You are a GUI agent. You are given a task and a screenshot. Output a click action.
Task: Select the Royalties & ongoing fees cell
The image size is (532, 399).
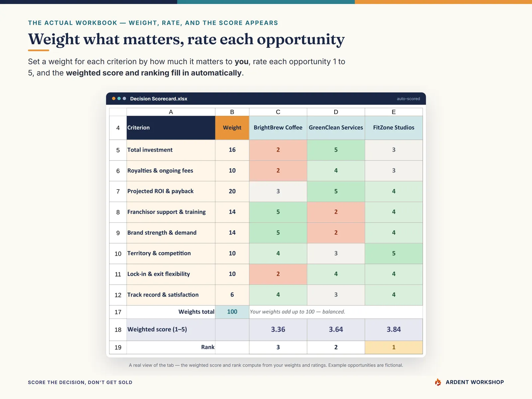click(x=171, y=171)
